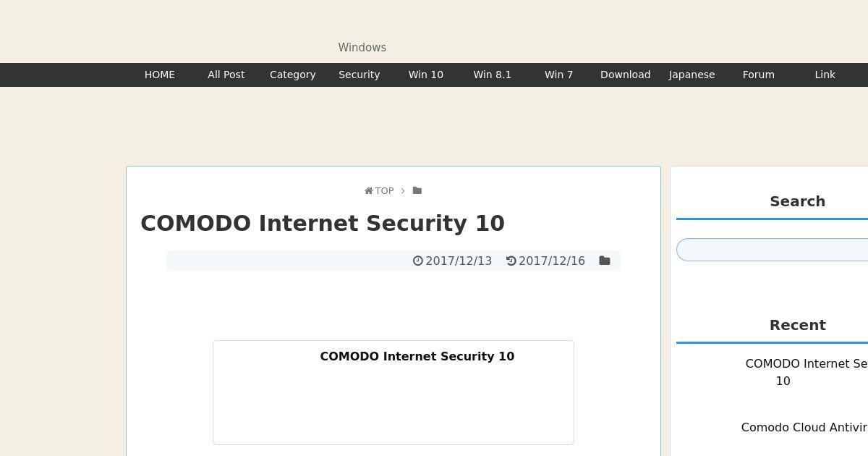Viewport: 868px width, 456px height.
Task: Go to the Win 7 section
Action: (x=559, y=75)
